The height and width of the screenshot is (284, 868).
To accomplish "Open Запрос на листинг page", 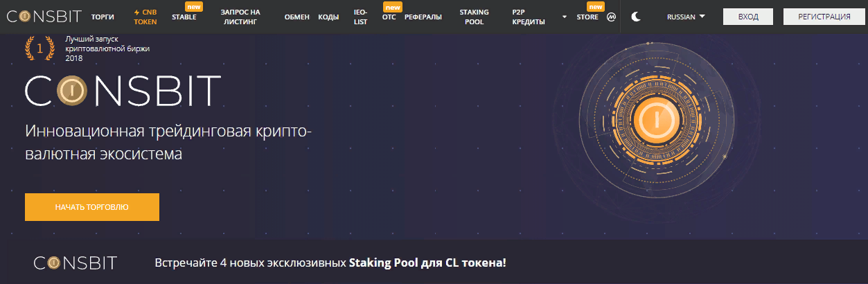I will coord(240,17).
